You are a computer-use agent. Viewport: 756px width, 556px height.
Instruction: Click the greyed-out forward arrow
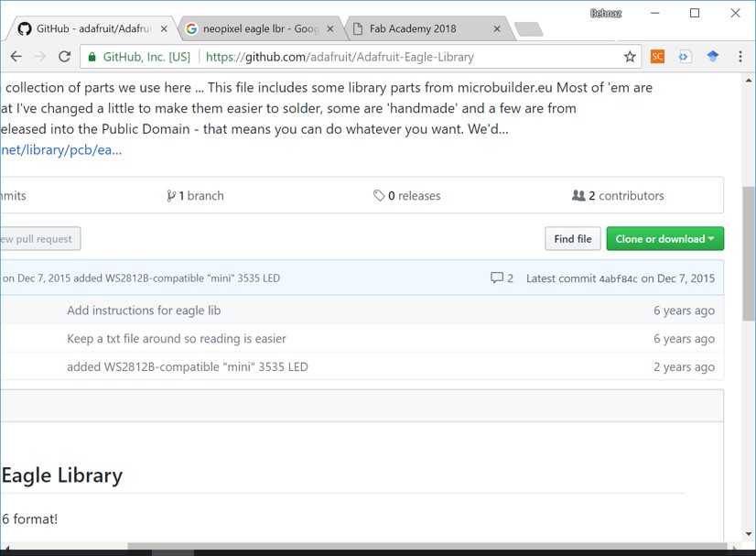tap(40, 57)
